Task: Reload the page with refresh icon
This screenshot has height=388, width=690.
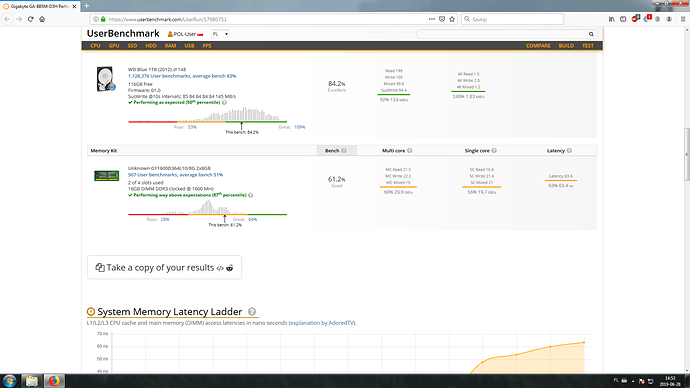Action: (30, 19)
